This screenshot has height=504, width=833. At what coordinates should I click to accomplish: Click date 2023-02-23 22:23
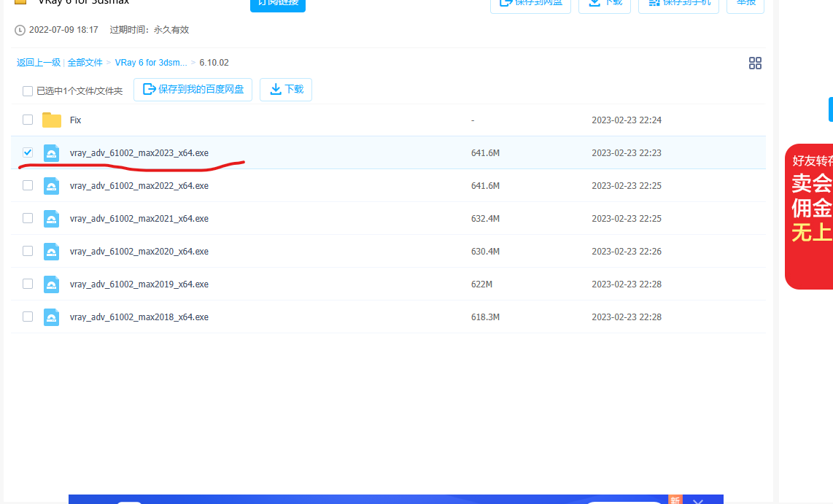pyautogui.click(x=627, y=153)
